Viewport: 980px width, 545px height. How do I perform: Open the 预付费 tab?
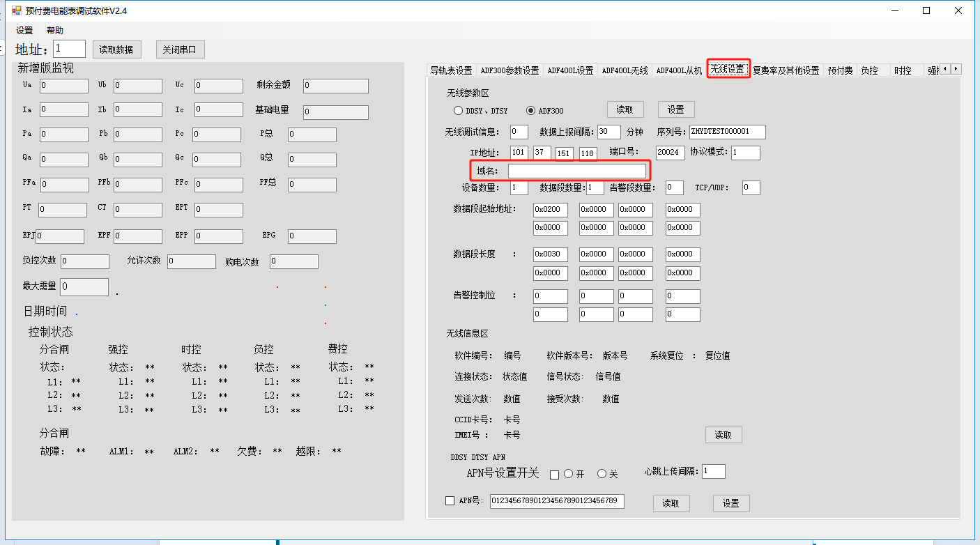840,70
